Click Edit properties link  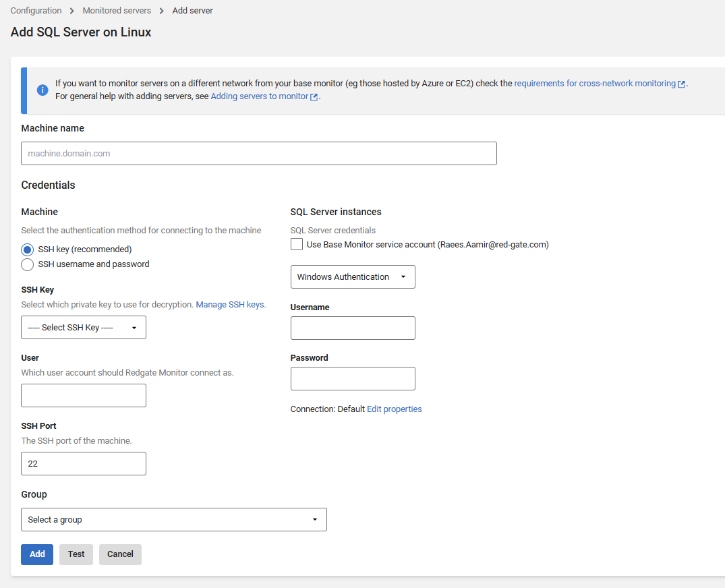click(395, 409)
